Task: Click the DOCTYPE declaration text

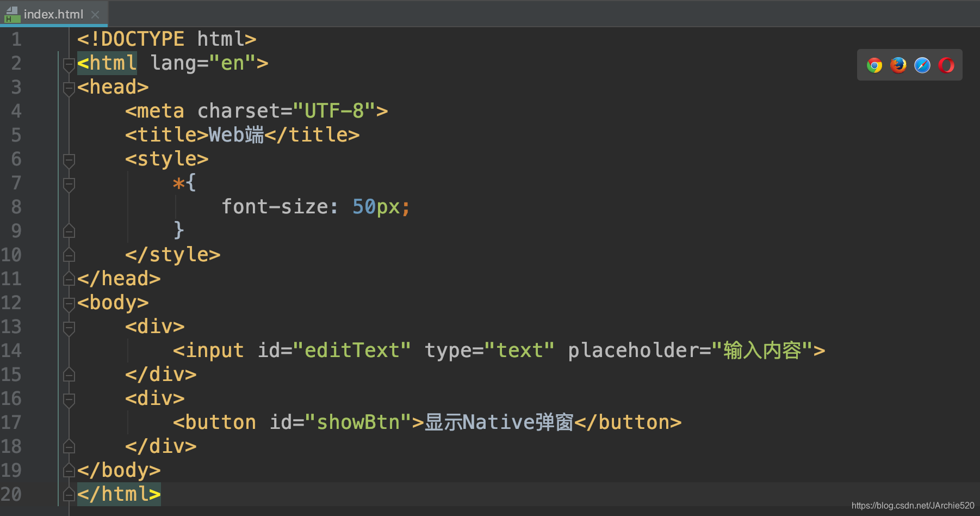Action: (166, 39)
